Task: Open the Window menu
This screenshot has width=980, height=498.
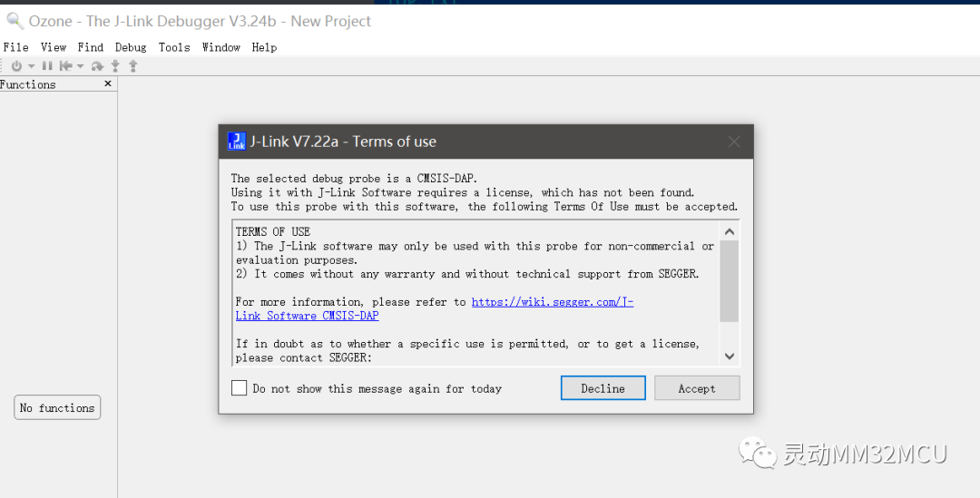Action: pos(221,47)
